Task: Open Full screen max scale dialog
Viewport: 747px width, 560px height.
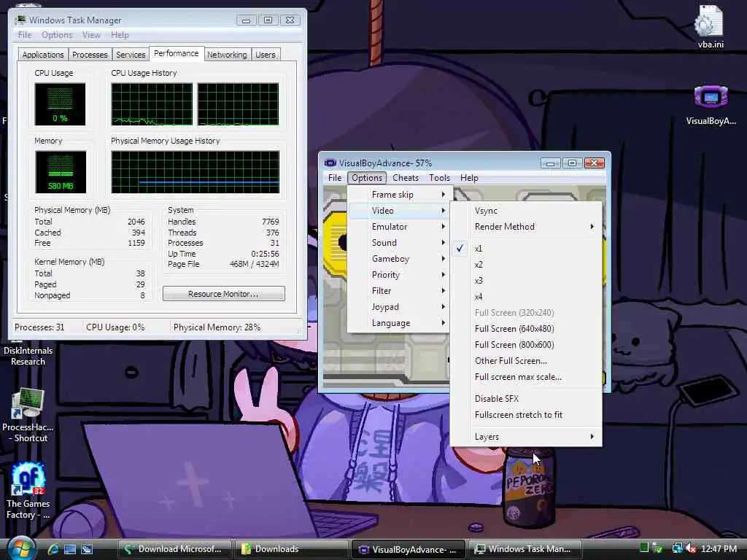Action: (x=527, y=377)
